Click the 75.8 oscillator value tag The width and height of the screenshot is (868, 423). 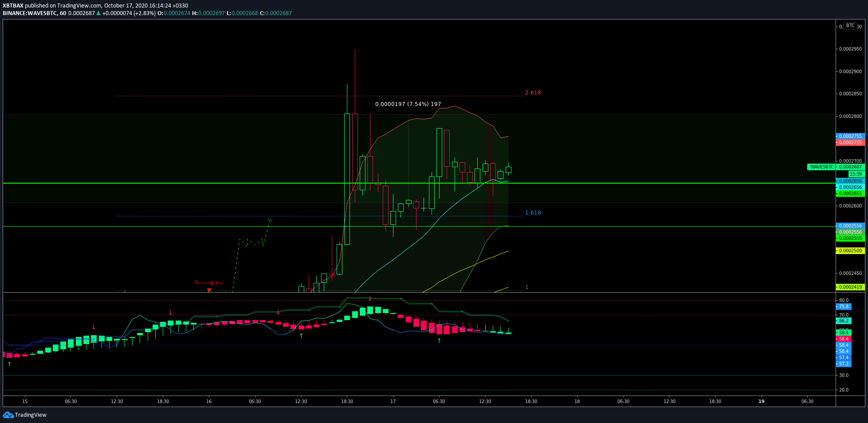843,306
